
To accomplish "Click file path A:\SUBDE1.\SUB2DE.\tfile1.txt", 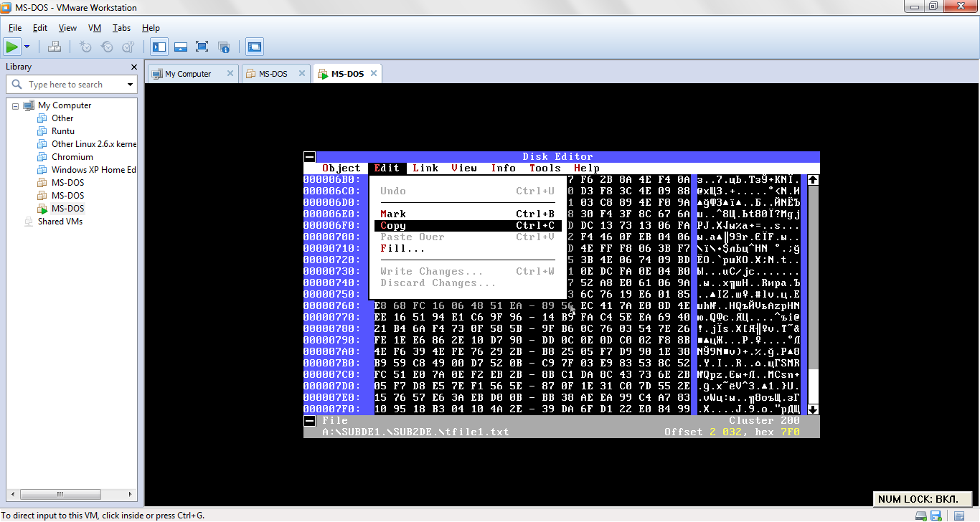I will (415, 432).
